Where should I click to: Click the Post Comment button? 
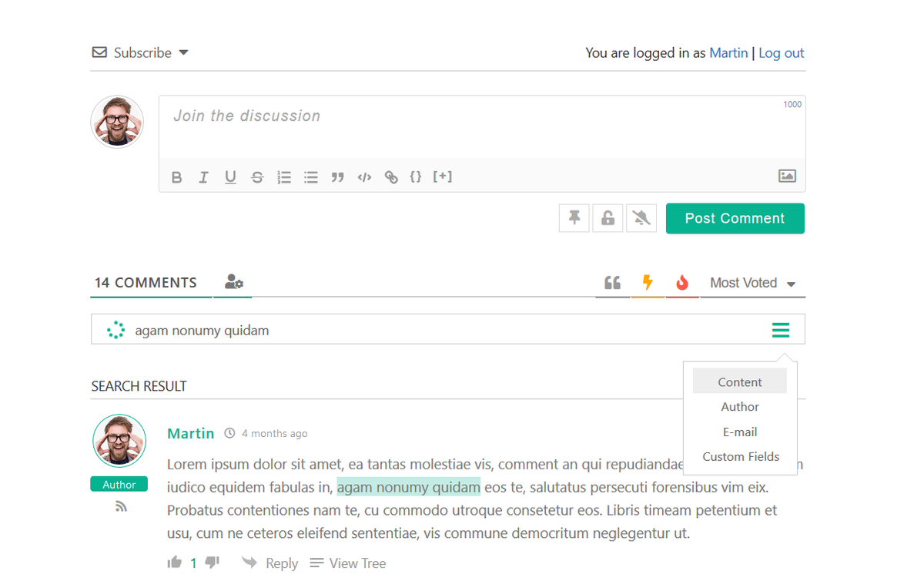click(x=735, y=218)
